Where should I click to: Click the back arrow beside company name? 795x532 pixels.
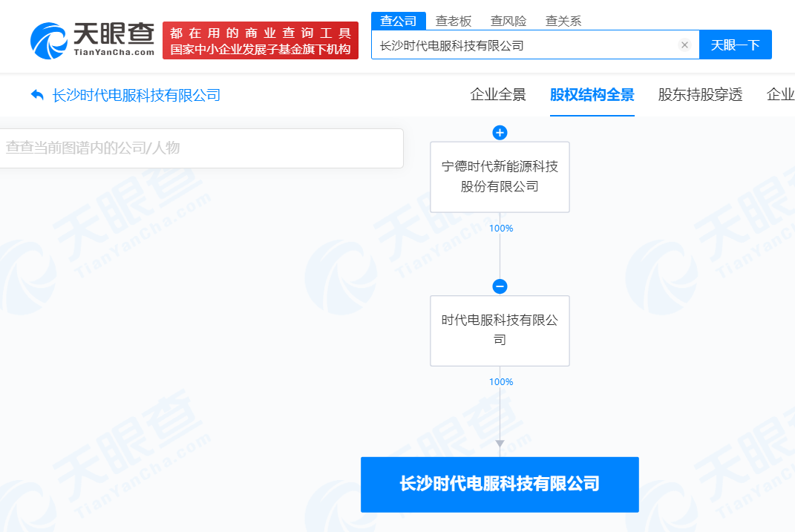click(x=37, y=95)
